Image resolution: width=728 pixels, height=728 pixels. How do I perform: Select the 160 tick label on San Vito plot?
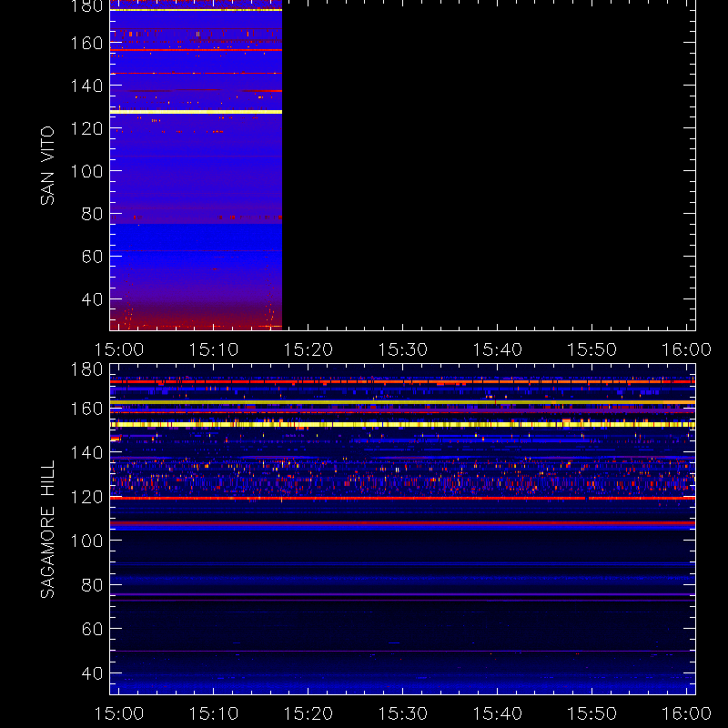coord(86,43)
